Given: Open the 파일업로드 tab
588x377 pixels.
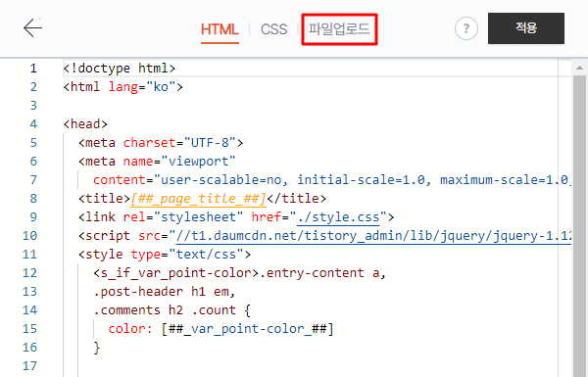Looking at the screenshot, I should point(339,29).
